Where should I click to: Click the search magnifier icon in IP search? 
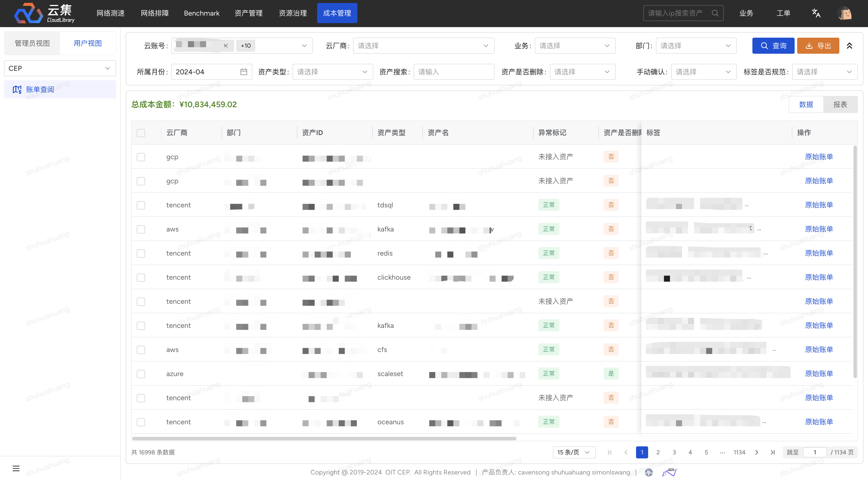[x=715, y=13]
